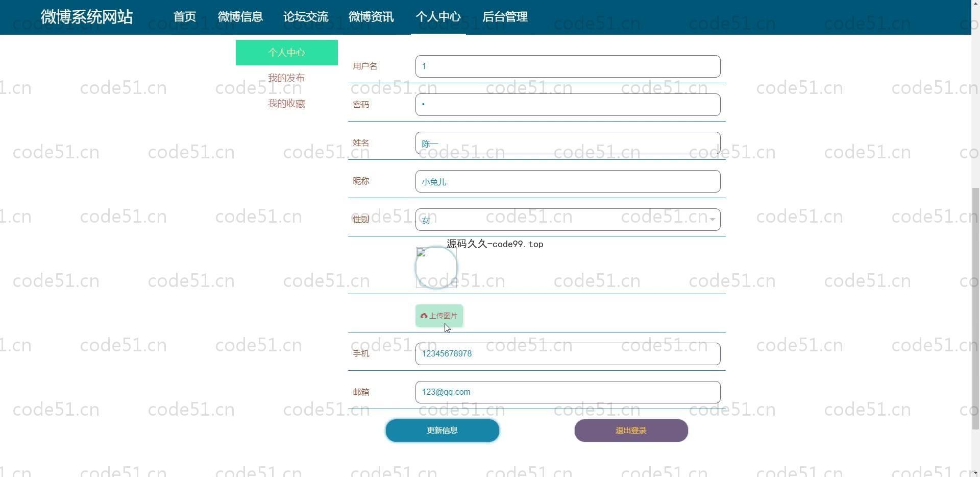Click the 微博系统网站 site title
Image resolution: width=980 pixels, height=477 pixels.
coord(87,17)
